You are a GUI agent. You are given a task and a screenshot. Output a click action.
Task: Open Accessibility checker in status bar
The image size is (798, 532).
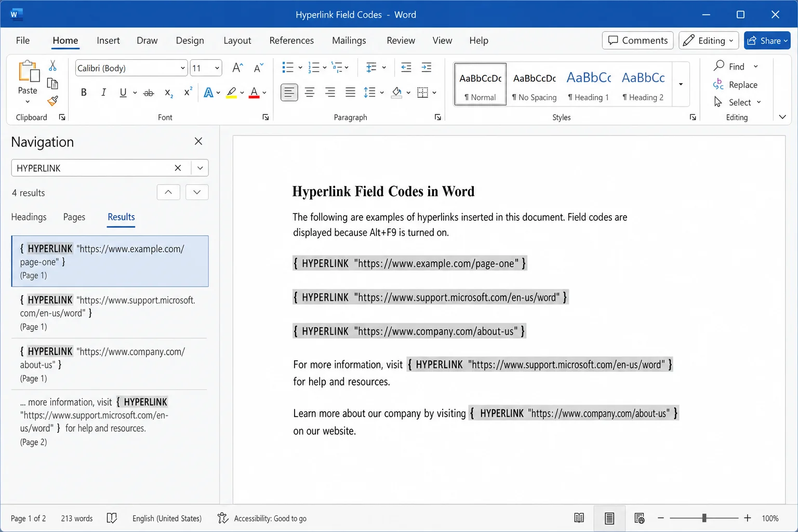point(262,518)
